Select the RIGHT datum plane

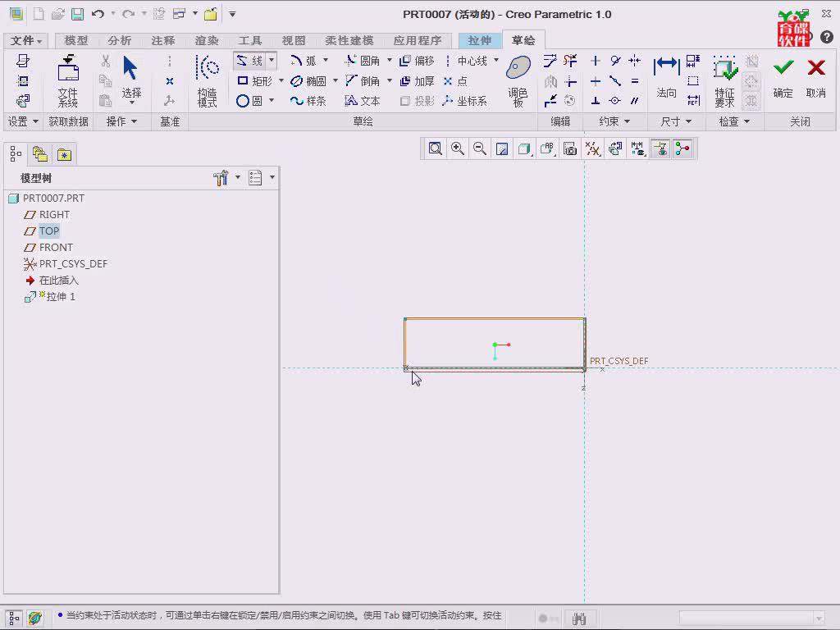coord(54,214)
